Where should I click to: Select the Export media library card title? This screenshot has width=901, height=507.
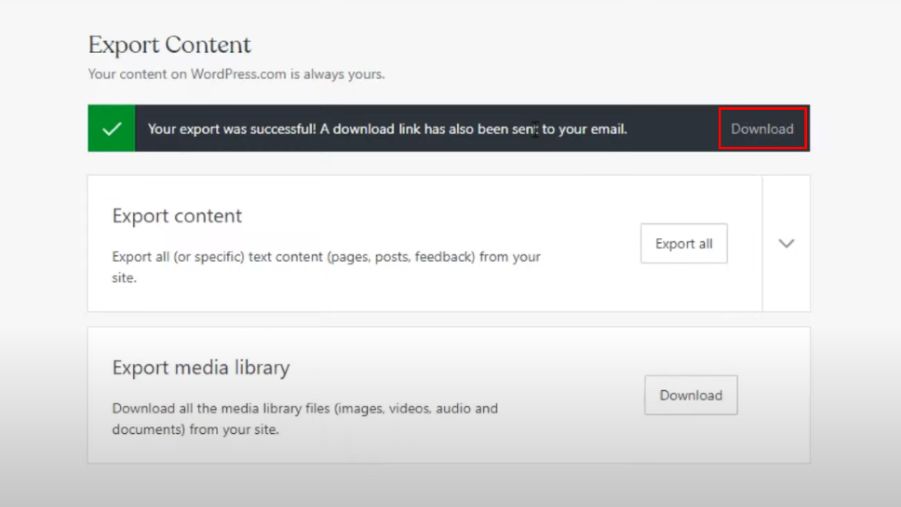coord(200,368)
